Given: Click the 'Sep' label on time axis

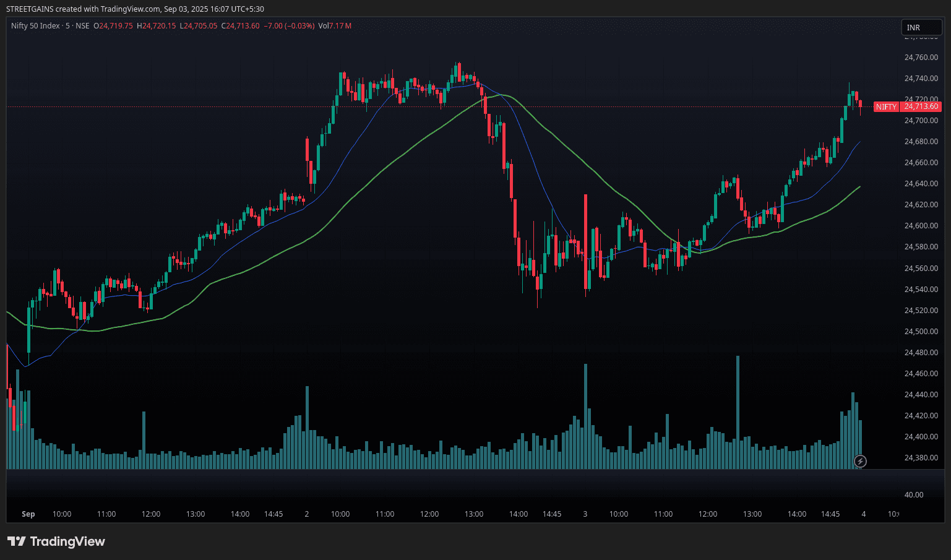Looking at the screenshot, I should [28, 514].
